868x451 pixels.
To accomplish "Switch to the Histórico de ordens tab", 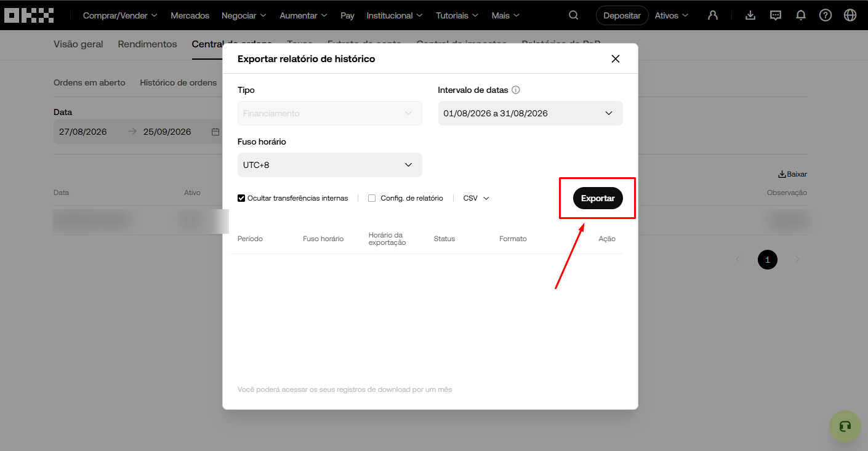I will [x=178, y=82].
